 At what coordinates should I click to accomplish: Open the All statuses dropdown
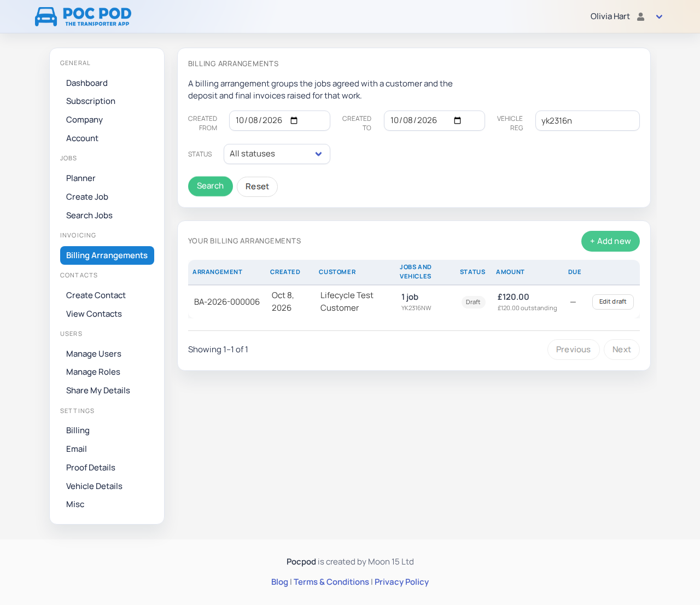click(277, 154)
